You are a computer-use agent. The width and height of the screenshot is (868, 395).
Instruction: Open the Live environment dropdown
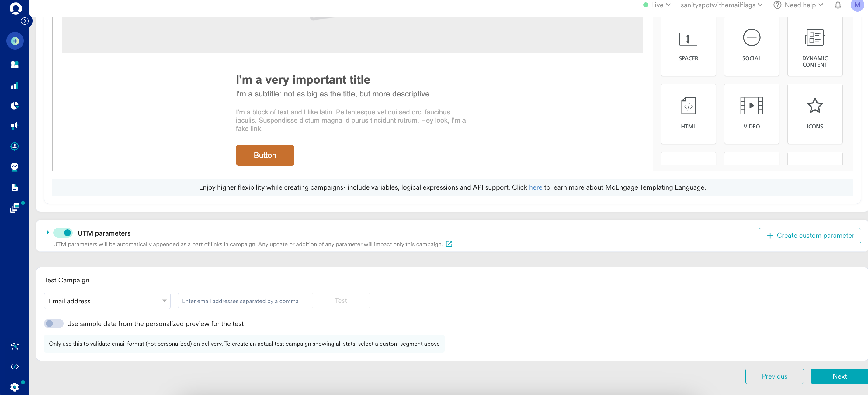coord(657,5)
